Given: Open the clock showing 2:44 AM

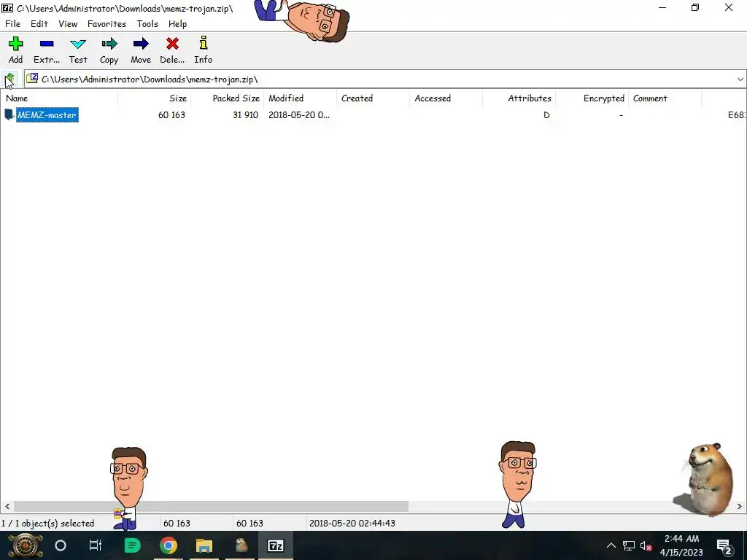Looking at the screenshot, I should 681,545.
